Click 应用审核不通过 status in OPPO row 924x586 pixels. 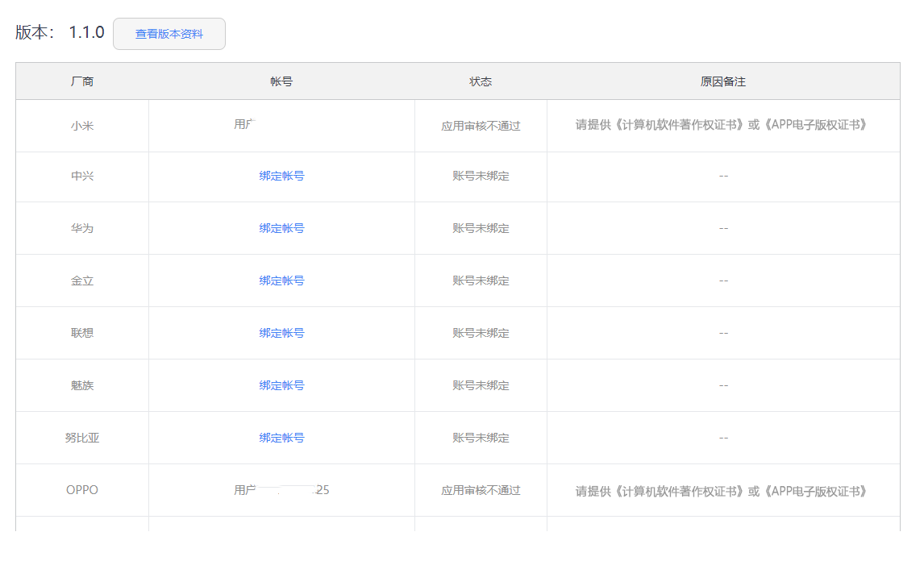click(481, 491)
